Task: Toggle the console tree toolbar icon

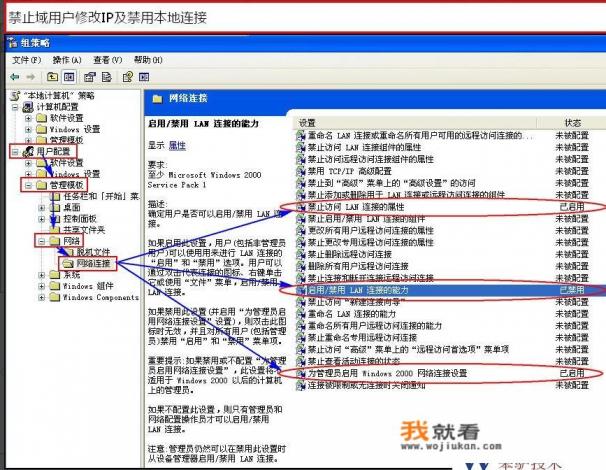Action: 69,77
